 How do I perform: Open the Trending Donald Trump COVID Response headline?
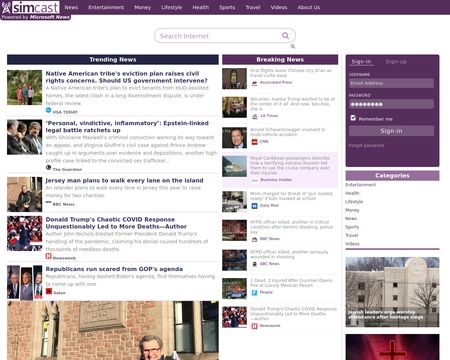[x=116, y=223]
